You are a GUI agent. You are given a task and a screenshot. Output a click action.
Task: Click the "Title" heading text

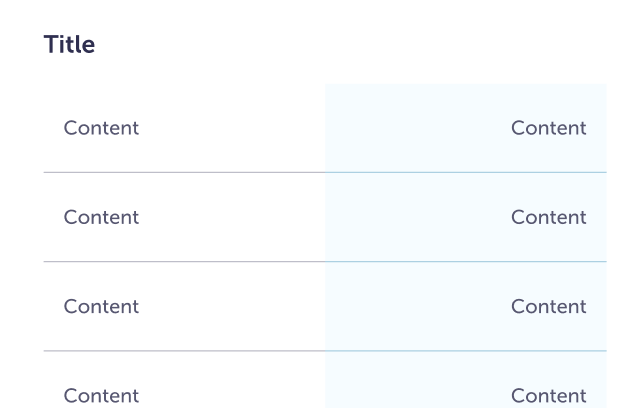(69, 45)
